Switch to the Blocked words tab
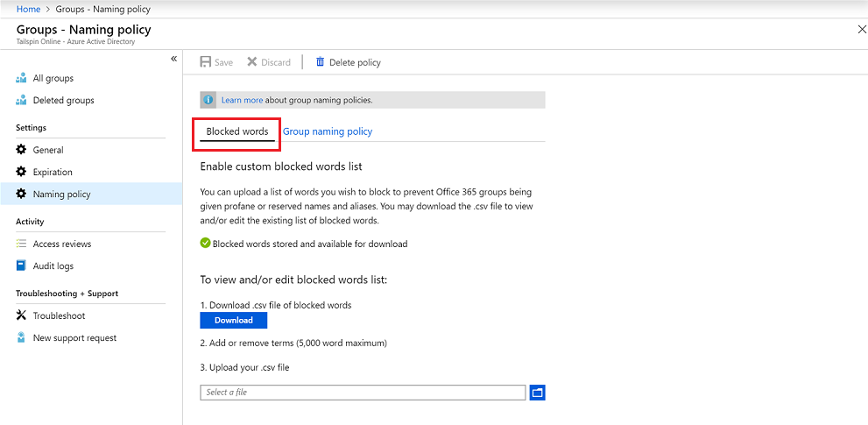 pyautogui.click(x=237, y=131)
